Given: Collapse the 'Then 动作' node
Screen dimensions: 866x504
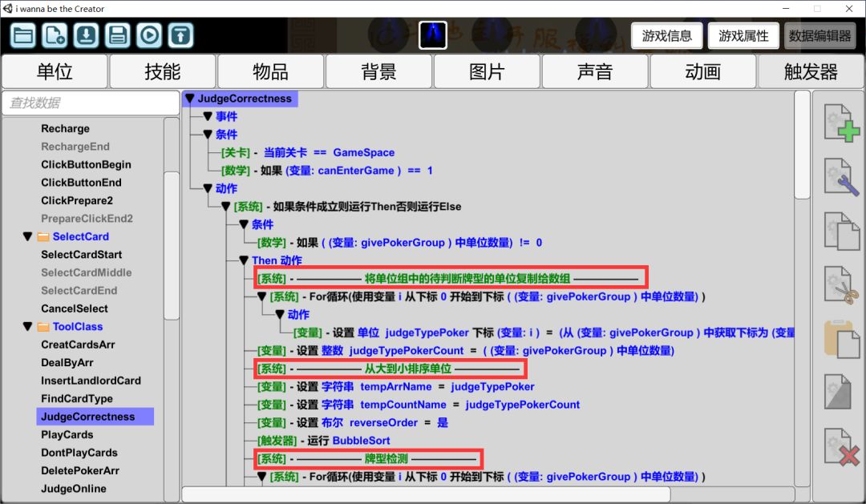Looking at the screenshot, I should click(x=244, y=260).
